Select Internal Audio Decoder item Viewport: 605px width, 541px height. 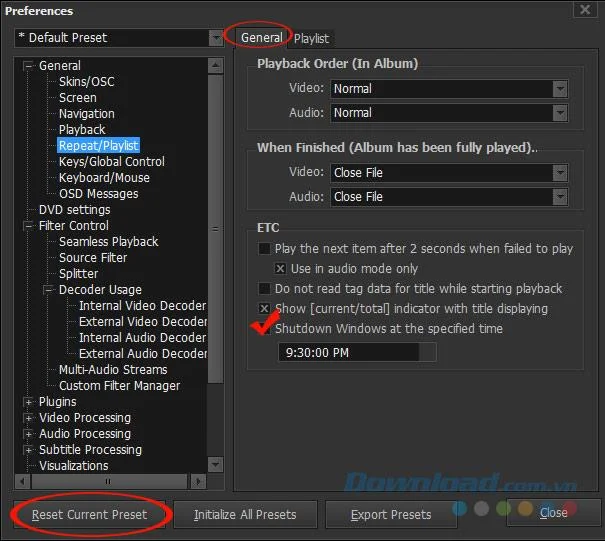click(142, 338)
